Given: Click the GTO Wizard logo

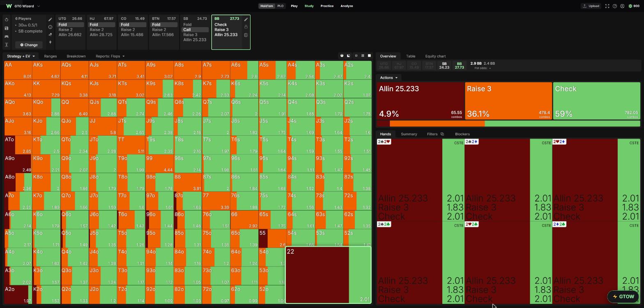Looking at the screenshot, I should click(9, 6).
